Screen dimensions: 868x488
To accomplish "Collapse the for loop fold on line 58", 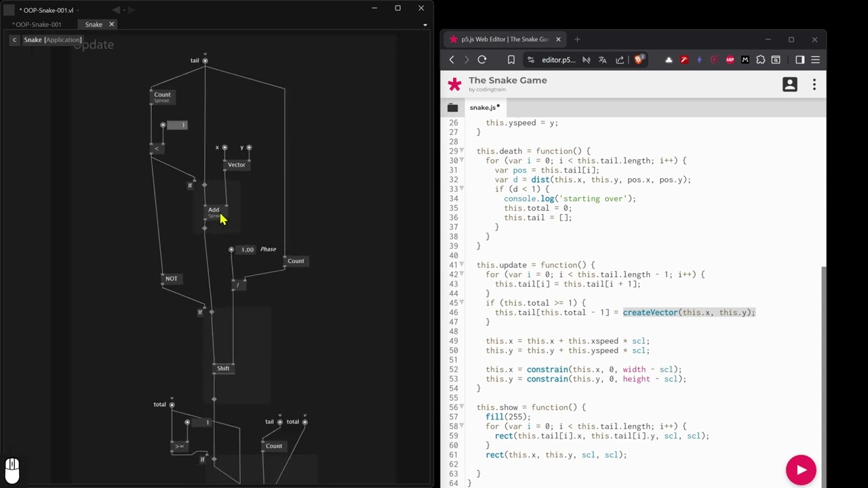I will 462,426.
